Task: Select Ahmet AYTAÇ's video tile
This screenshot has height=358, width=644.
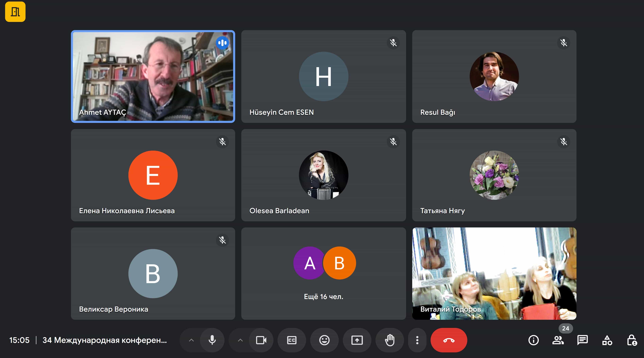Action: point(153,76)
